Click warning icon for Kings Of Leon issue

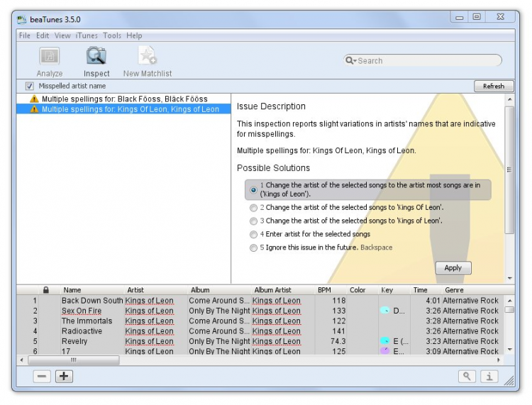[34, 109]
